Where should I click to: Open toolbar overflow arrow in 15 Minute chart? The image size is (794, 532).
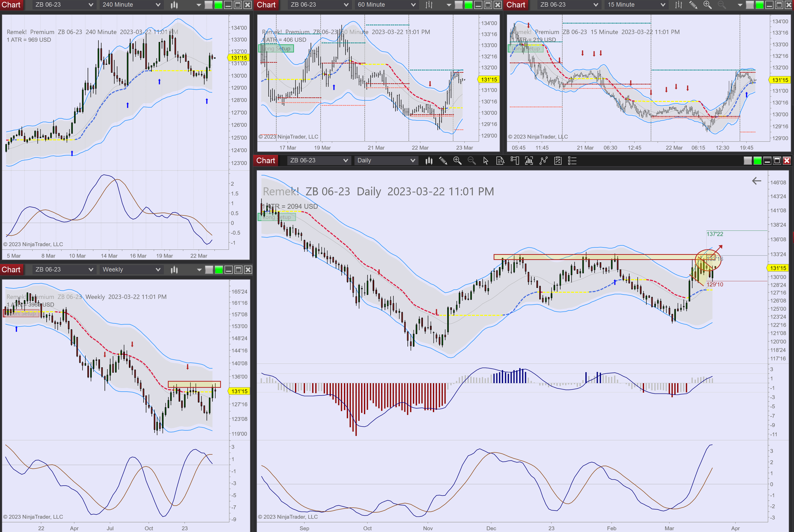point(740,5)
